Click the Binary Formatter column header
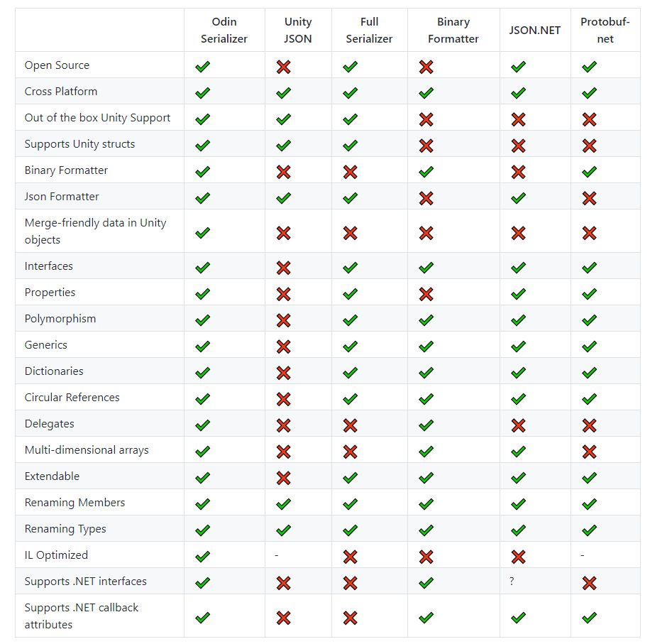Screen dimensions: 650x644 click(453, 31)
